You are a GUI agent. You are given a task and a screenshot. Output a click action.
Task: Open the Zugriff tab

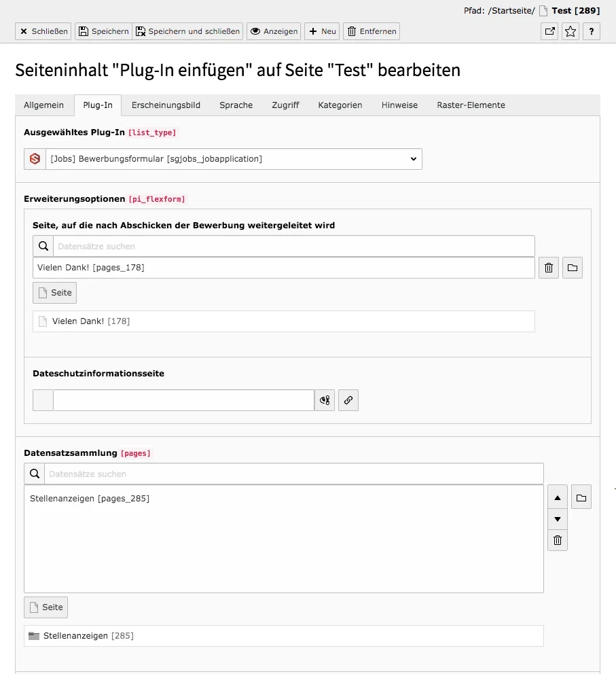tap(285, 105)
